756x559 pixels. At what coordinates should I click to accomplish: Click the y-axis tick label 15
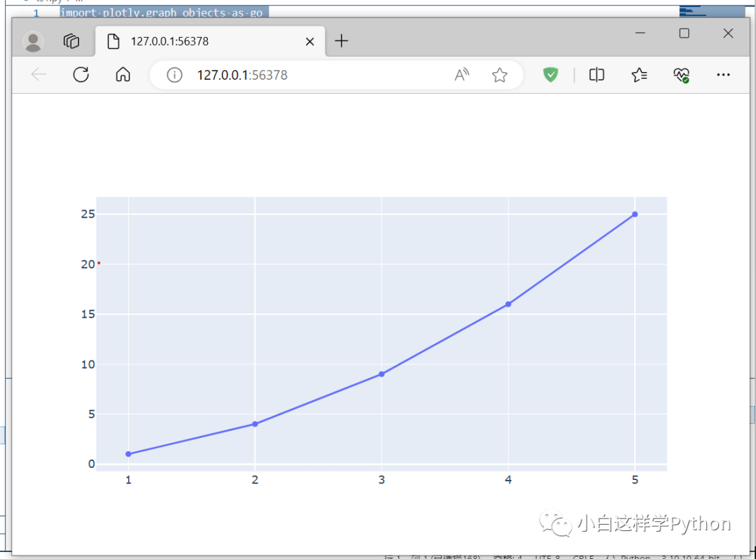point(87,314)
